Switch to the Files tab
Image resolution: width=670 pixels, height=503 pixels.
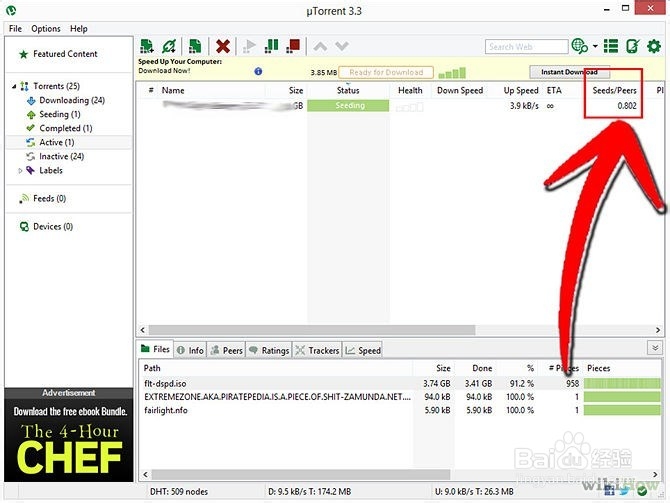pos(156,350)
